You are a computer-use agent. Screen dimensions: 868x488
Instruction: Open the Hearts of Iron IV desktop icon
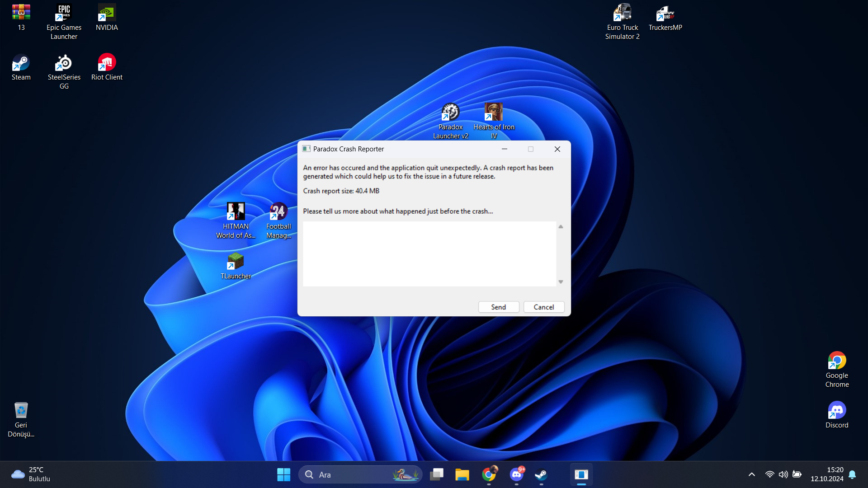click(494, 113)
